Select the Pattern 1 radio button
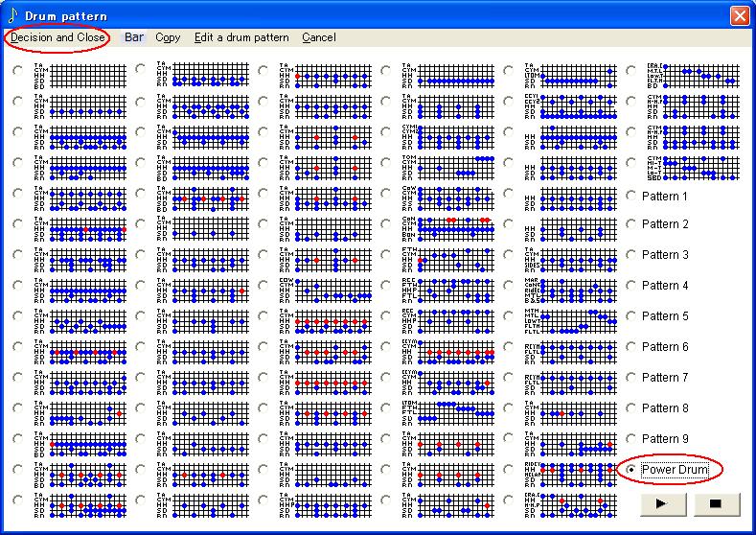Viewport: 756px width, 535px height. pyautogui.click(x=630, y=197)
